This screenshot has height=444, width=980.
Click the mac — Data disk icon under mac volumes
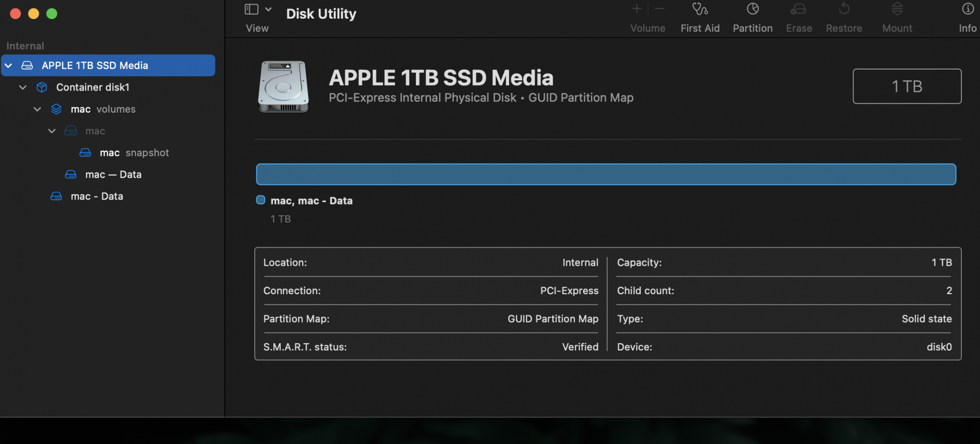click(x=71, y=174)
